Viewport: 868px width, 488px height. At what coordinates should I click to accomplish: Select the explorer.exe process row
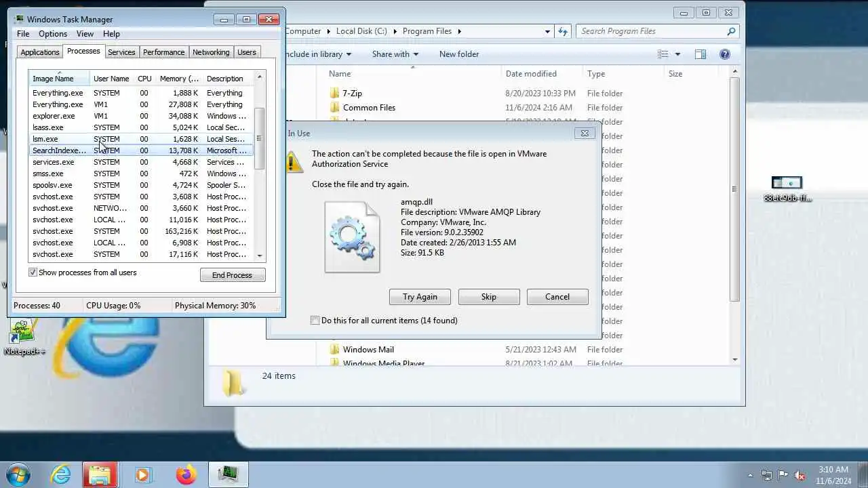point(141,116)
